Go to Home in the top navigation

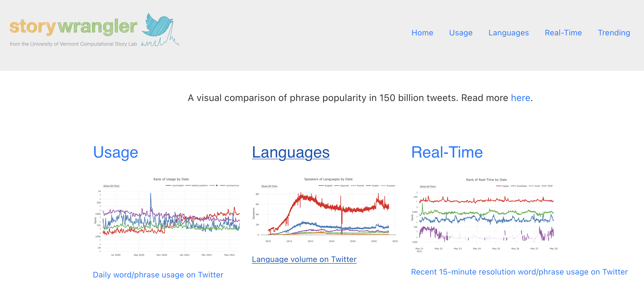point(422,33)
